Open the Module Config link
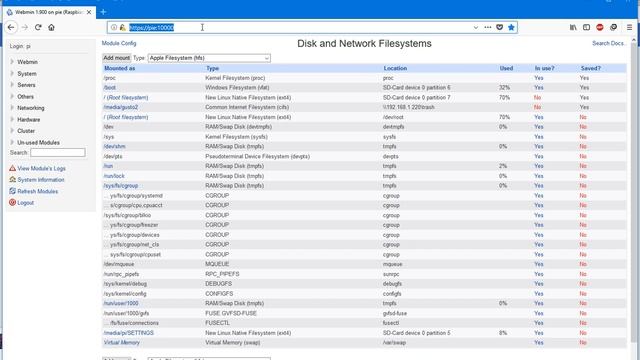 tap(119, 43)
